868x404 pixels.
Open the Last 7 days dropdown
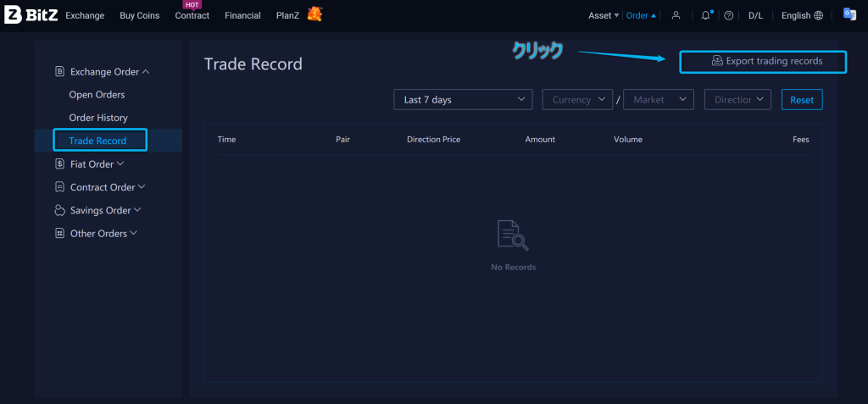click(x=463, y=100)
